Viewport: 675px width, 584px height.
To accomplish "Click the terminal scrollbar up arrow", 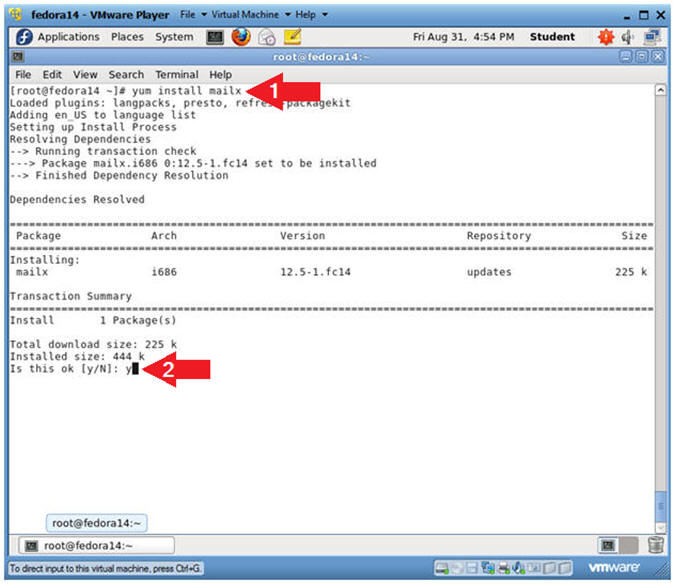I will pyautogui.click(x=660, y=90).
